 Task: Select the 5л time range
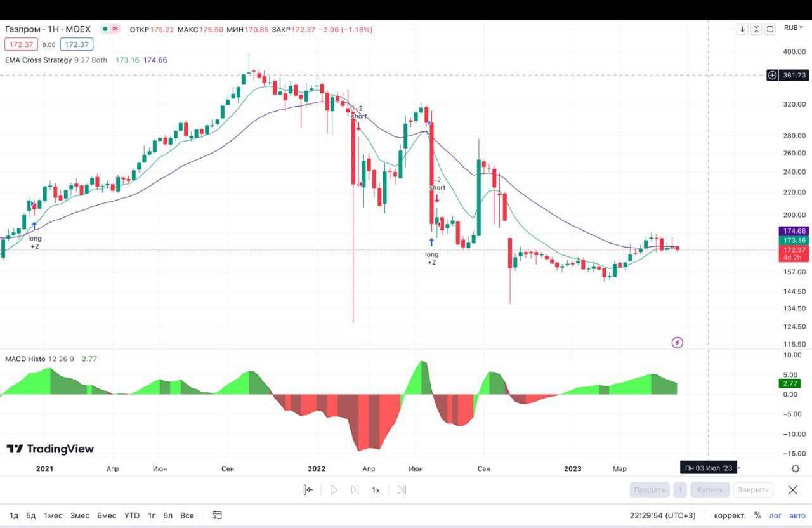tap(168, 515)
